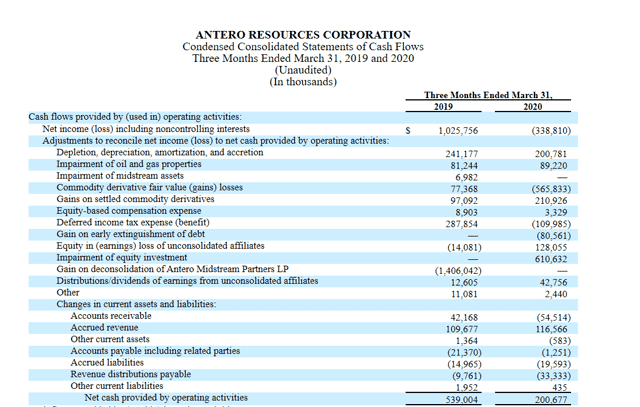Select the 2020 column header
This screenshot has width=640, height=407.
click(535, 106)
